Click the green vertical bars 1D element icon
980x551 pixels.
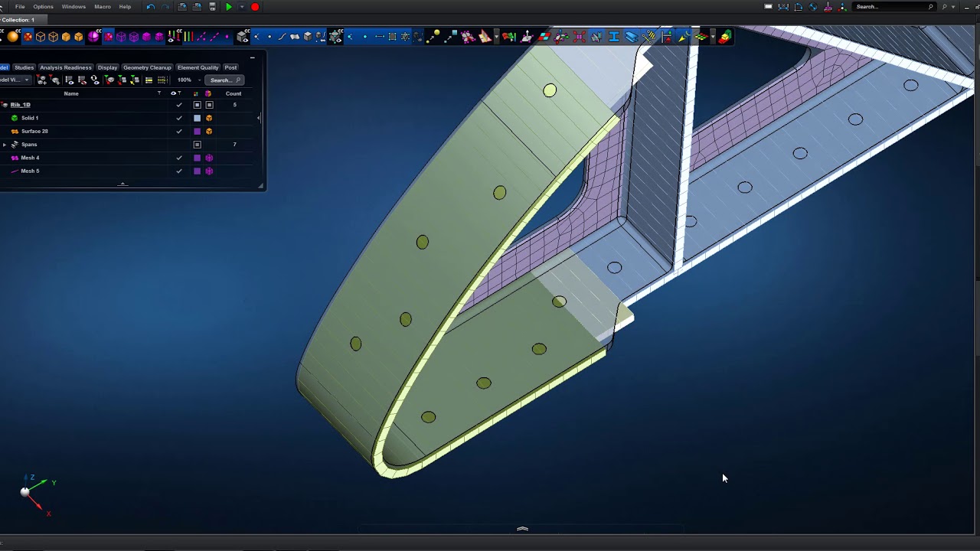[188, 37]
